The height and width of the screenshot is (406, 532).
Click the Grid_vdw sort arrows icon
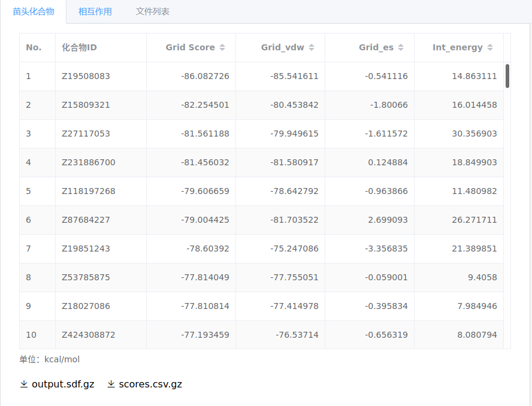click(312, 47)
